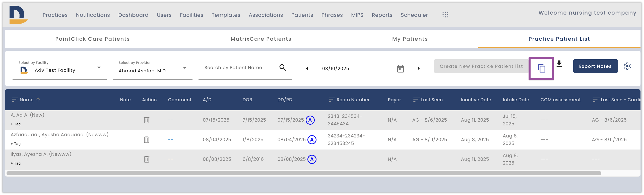Image resolution: width=644 pixels, height=195 pixels.
Task: Go to next date arrow
Action: [x=418, y=68]
